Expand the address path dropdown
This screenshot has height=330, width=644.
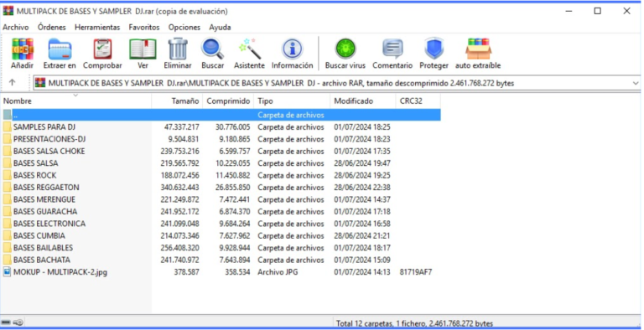pyautogui.click(x=636, y=83)
